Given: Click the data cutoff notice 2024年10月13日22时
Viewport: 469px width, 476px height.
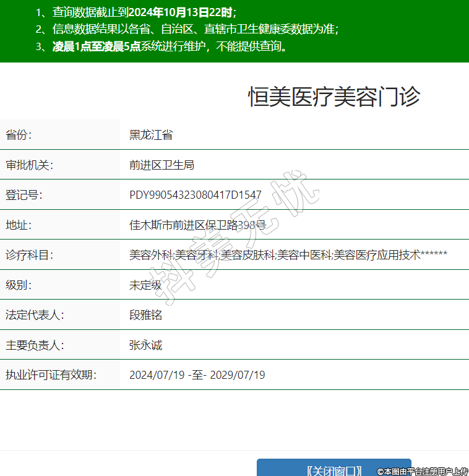Looking at the screenshot, I should coord(181,12).
